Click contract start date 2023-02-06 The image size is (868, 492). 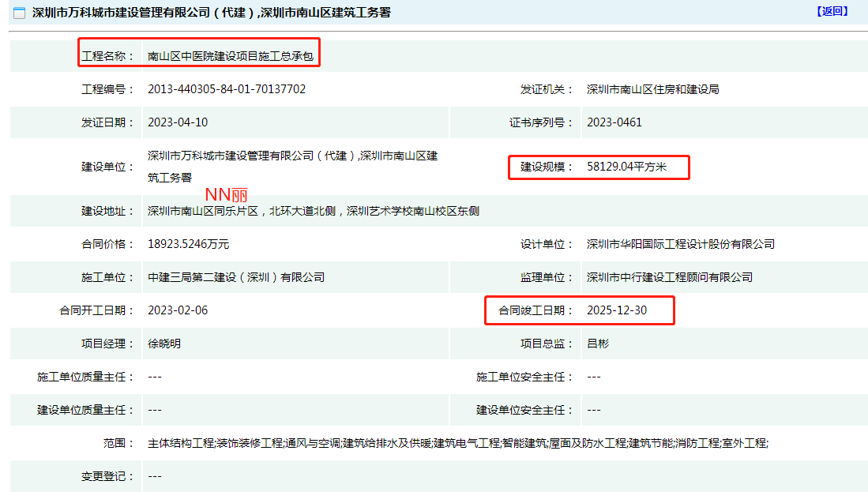click(x=178, y=310)
